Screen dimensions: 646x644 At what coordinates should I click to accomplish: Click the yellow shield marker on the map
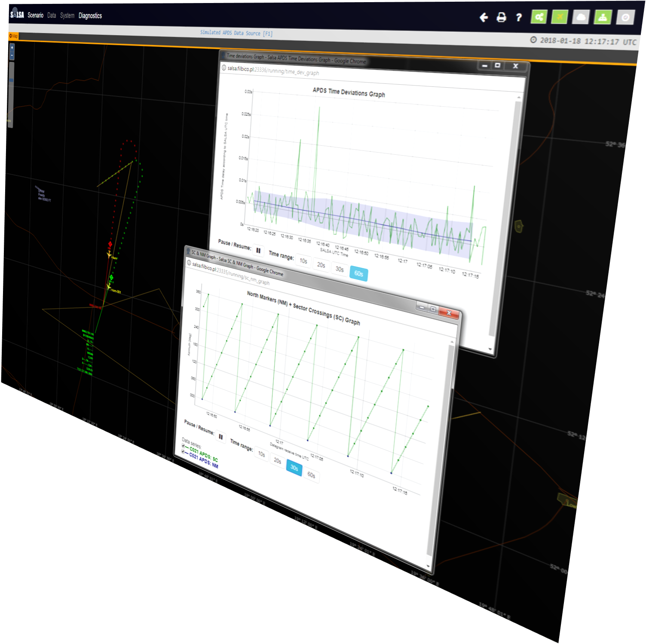click(519, 226)
